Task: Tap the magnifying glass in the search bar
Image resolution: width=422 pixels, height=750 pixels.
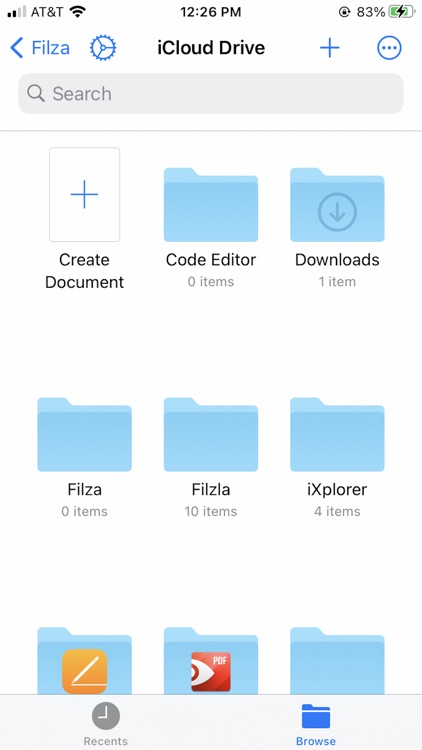Action: (36, 93)
